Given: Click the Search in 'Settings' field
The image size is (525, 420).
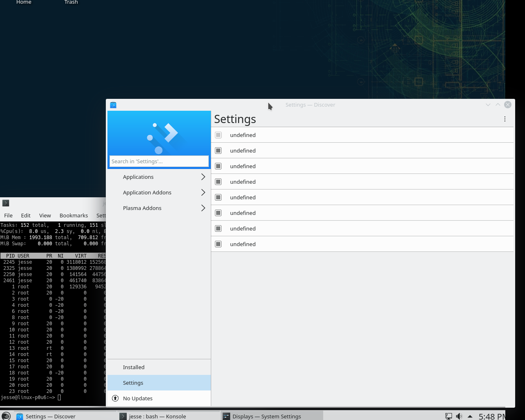Looking at the screenshot, I should (159, 161).
